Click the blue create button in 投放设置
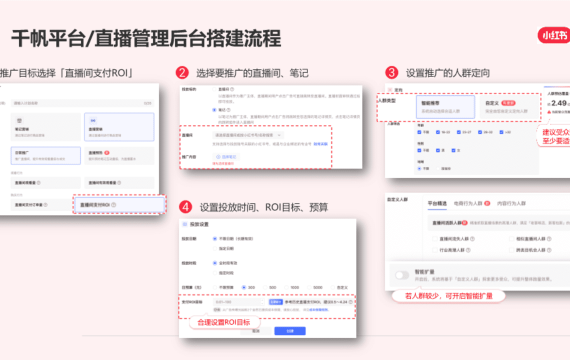 (290, 331)
